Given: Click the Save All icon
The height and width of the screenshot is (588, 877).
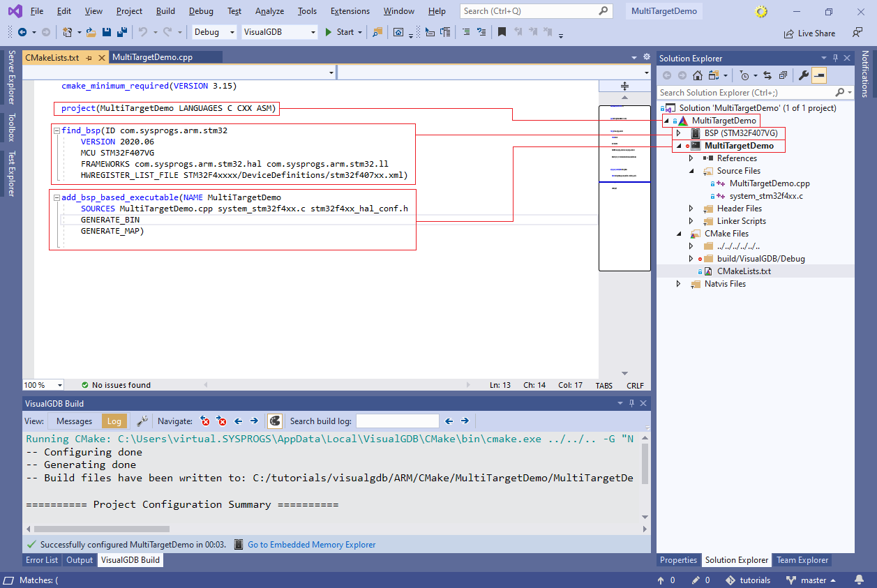Looking at the screenshot, I should [121, 32].
